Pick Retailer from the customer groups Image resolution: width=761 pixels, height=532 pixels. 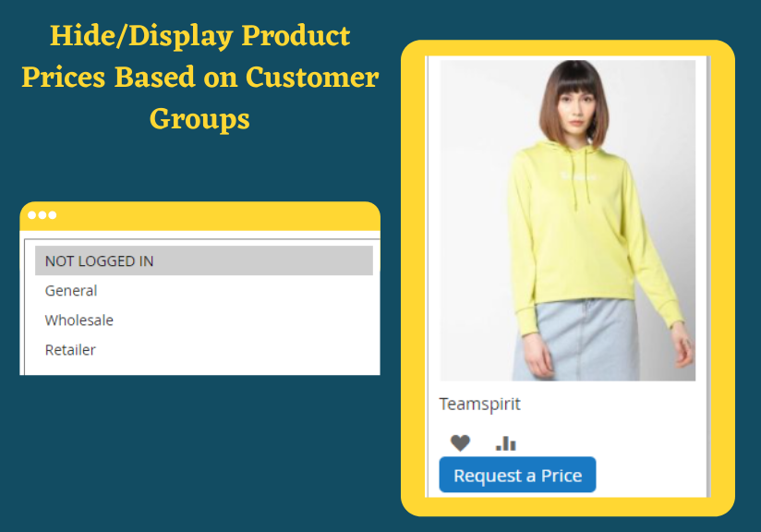[x=69, y=350]
